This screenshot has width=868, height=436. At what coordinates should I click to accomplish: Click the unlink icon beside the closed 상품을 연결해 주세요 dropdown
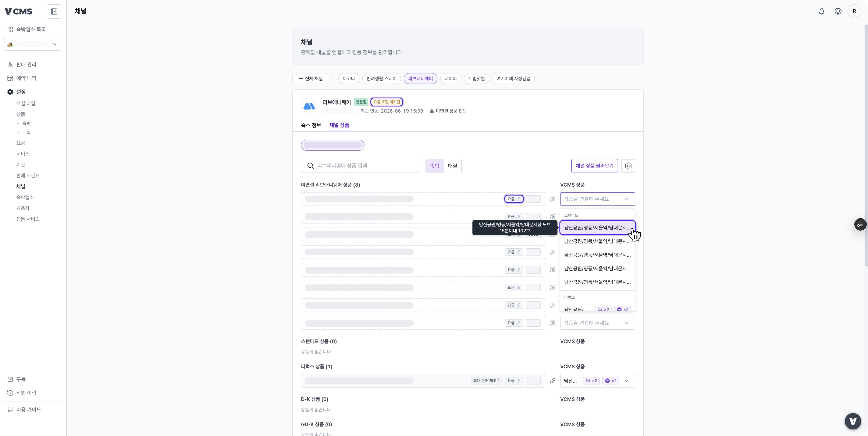click(553, 323)
